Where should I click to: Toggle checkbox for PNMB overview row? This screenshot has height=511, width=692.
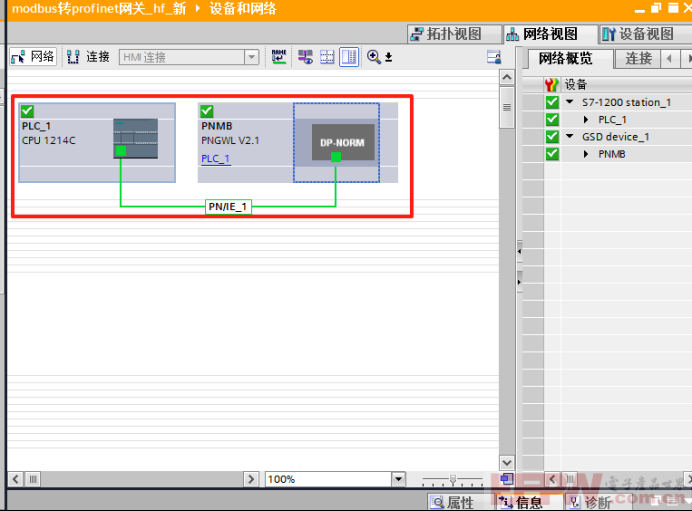(x=552, y=154)
